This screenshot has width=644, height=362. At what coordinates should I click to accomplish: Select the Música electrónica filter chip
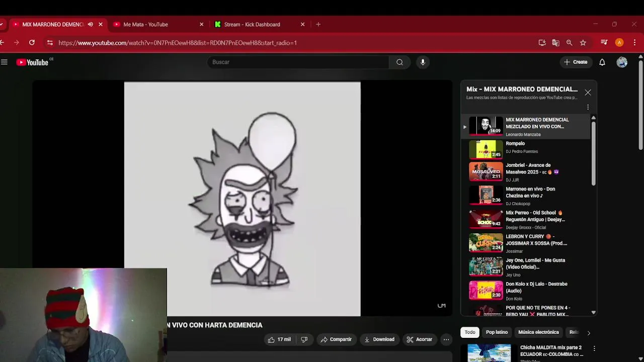(538, 332)
